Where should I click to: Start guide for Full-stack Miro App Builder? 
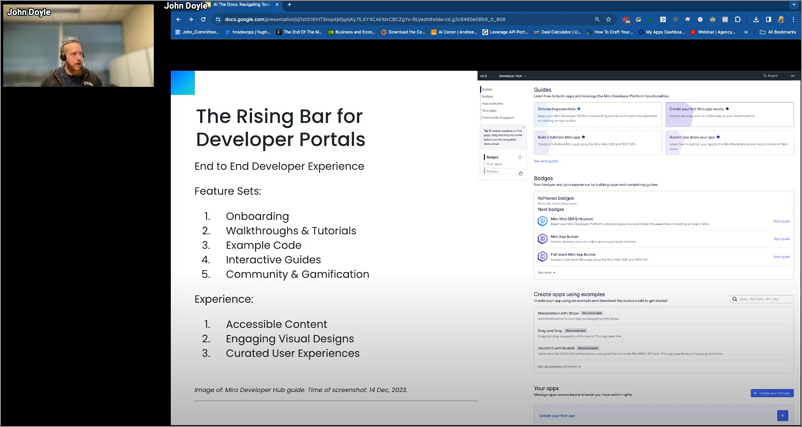(782, 257)
